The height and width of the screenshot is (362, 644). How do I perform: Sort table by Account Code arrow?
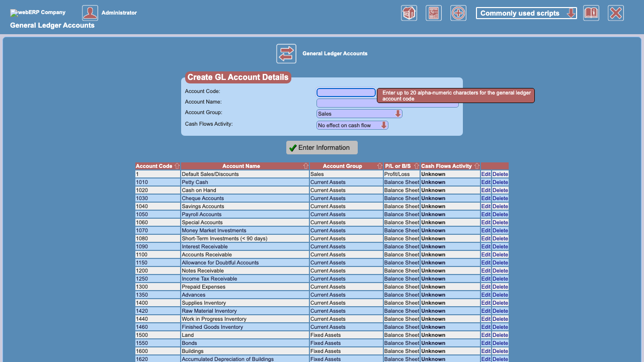(177, 166)
